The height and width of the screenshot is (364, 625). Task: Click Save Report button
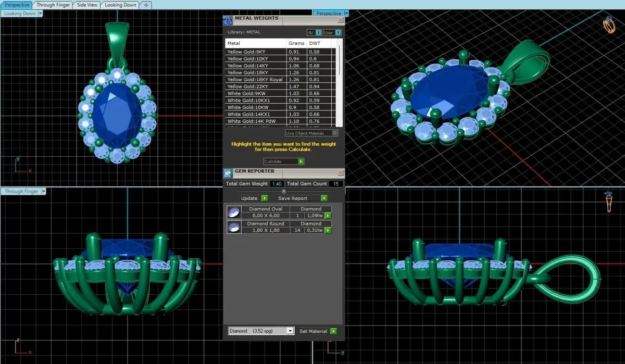pyautogui.click(x=302, y=198)
